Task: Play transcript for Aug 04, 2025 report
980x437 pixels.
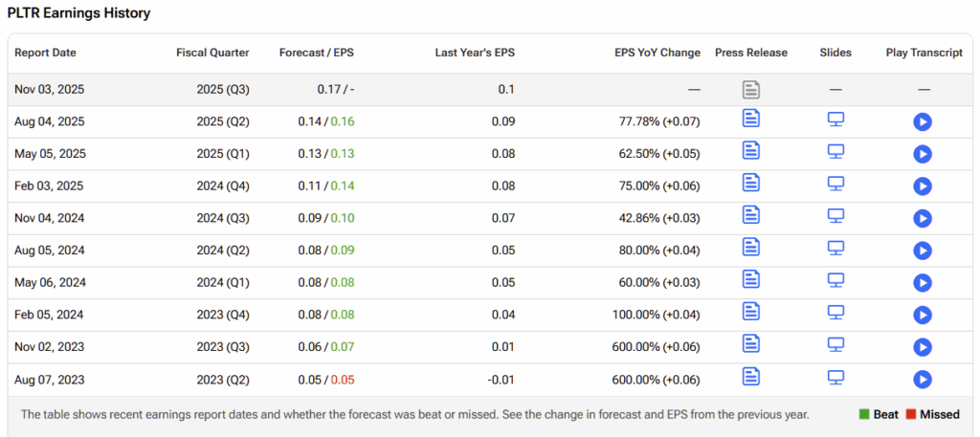Action: click(x=923, y=122)
